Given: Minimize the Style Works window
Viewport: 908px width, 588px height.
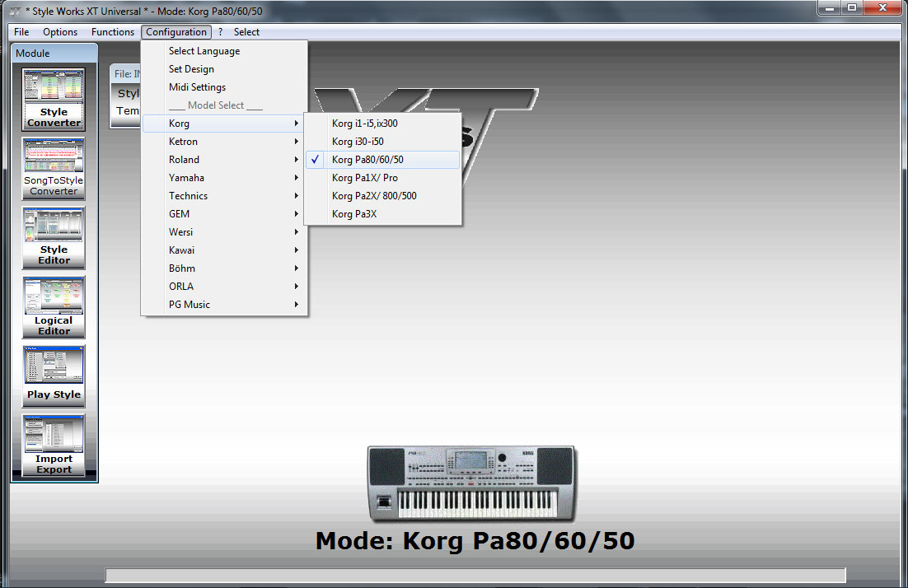Looking at the screenshot, I should pyautogui.click(x=830, y=8).
